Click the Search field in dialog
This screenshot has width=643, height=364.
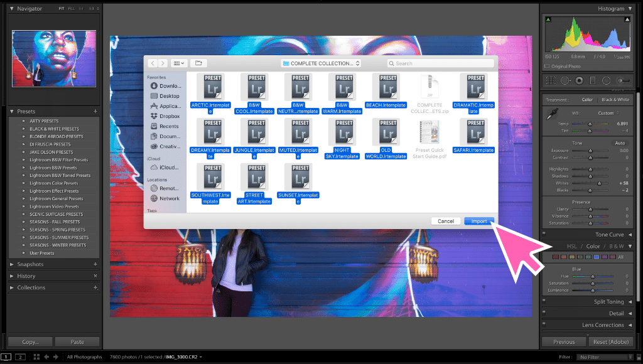[441, 63]
